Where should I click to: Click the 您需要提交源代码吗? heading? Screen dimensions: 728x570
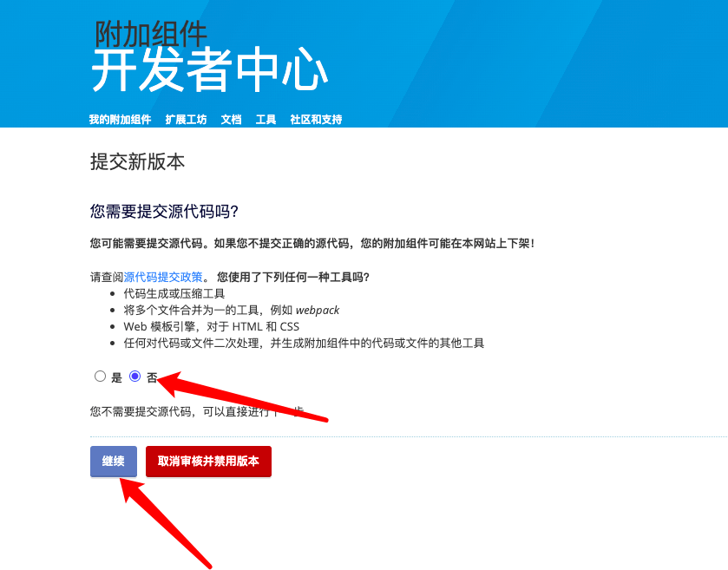(164, 211)
